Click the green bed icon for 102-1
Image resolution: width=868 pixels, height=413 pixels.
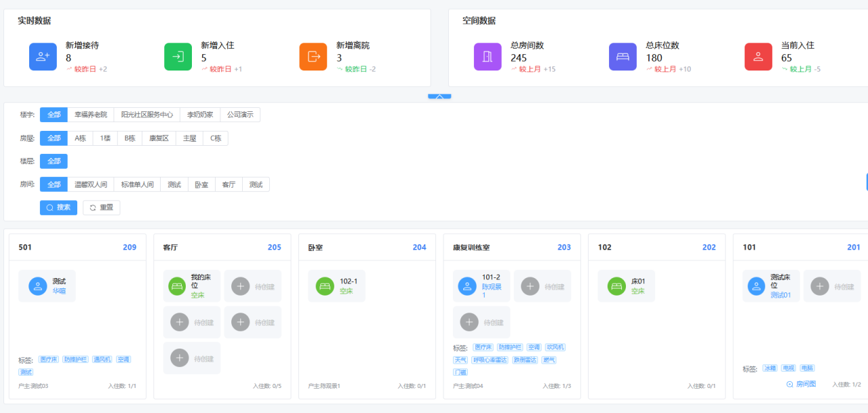[325, 286]
